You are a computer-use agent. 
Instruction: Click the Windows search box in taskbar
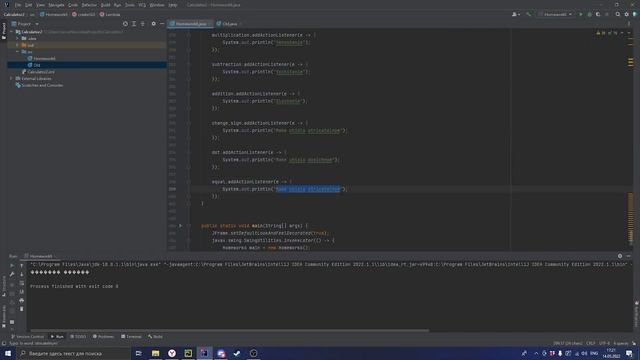[73, 353]
